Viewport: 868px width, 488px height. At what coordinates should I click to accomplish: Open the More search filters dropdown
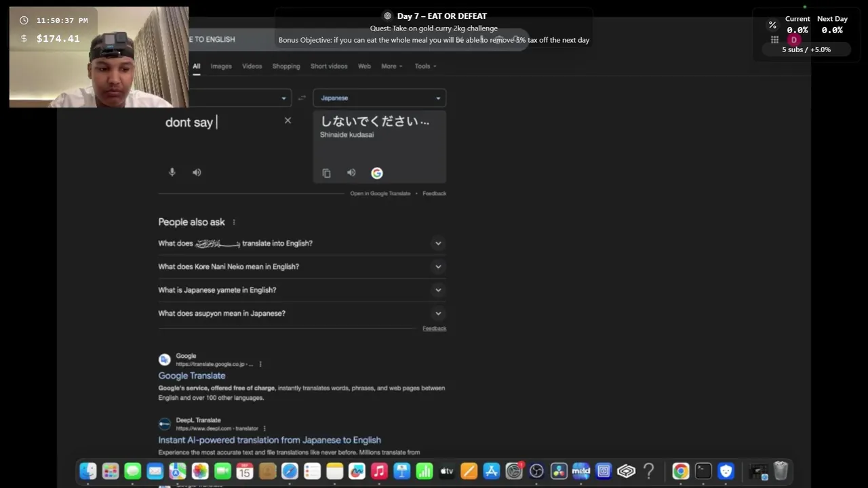tap(391, 66)
